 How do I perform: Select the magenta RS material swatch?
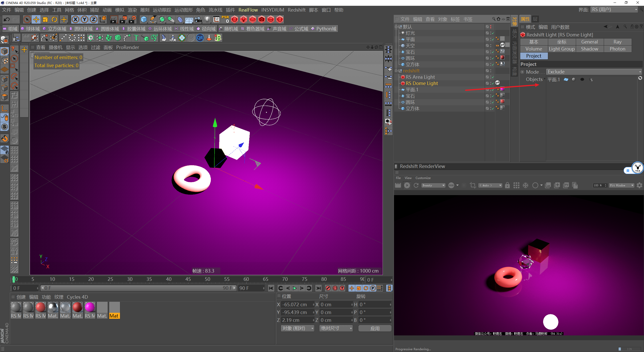90,307
